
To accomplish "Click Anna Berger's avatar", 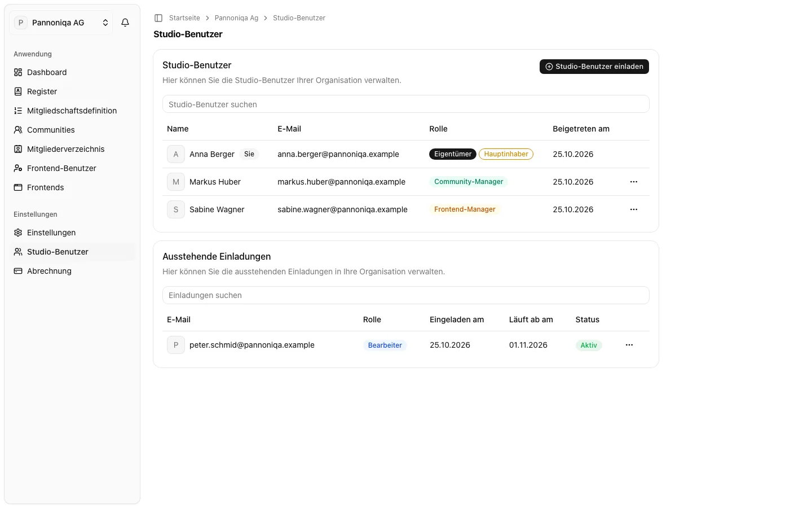I will [176, 154].
